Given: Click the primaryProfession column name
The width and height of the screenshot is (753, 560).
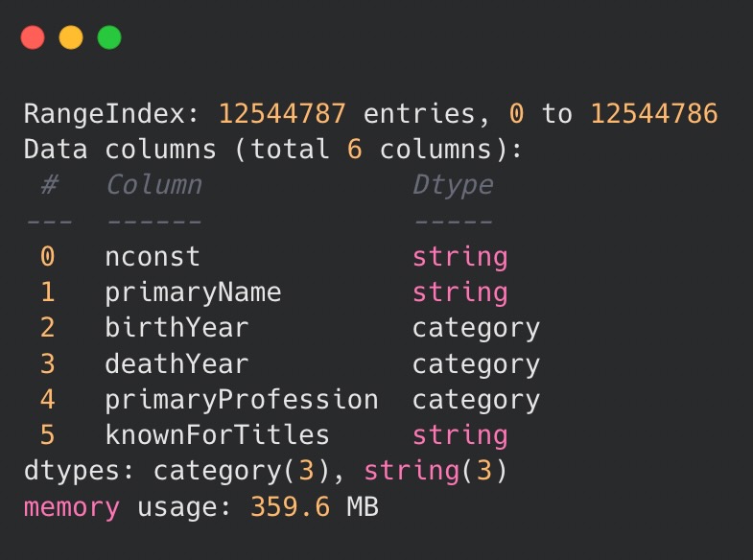Looking at the screenshot, I should 242,400.
